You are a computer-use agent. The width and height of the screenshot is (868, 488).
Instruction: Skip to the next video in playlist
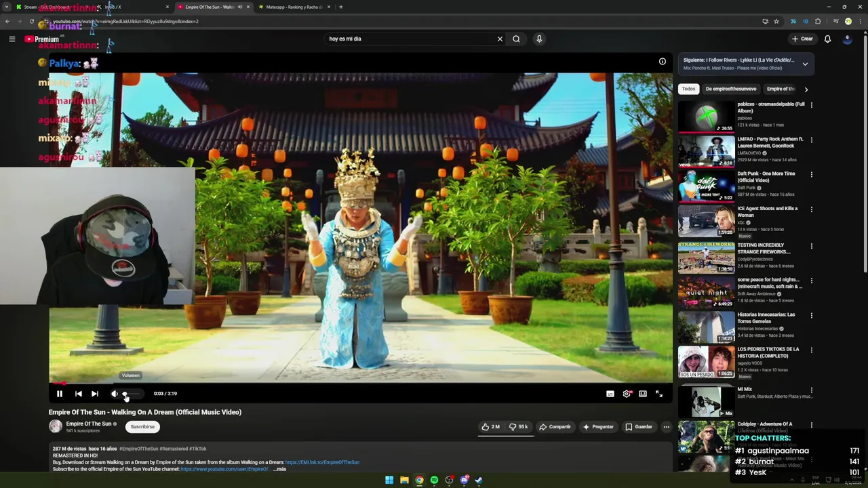95,394
